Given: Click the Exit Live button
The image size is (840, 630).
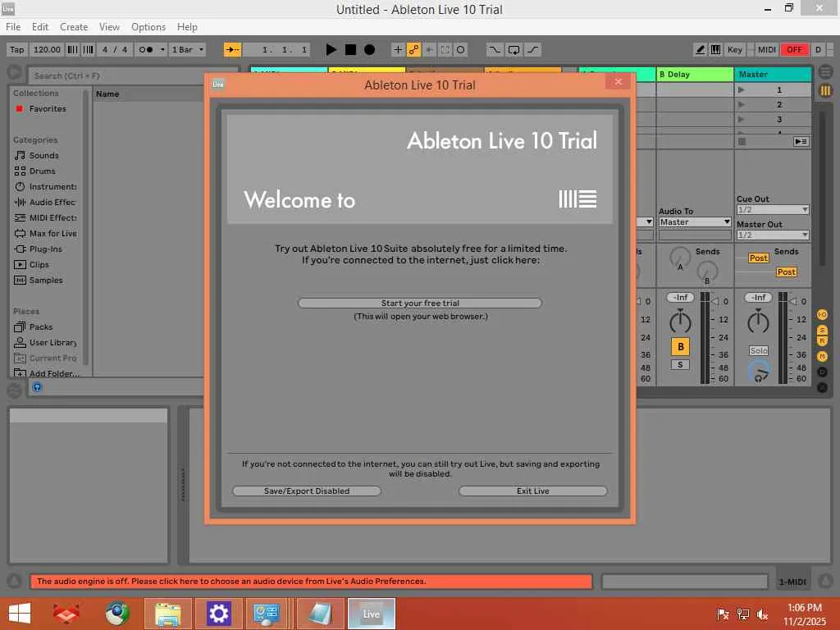Looking at the screenshot, I should tap(532, 491).
